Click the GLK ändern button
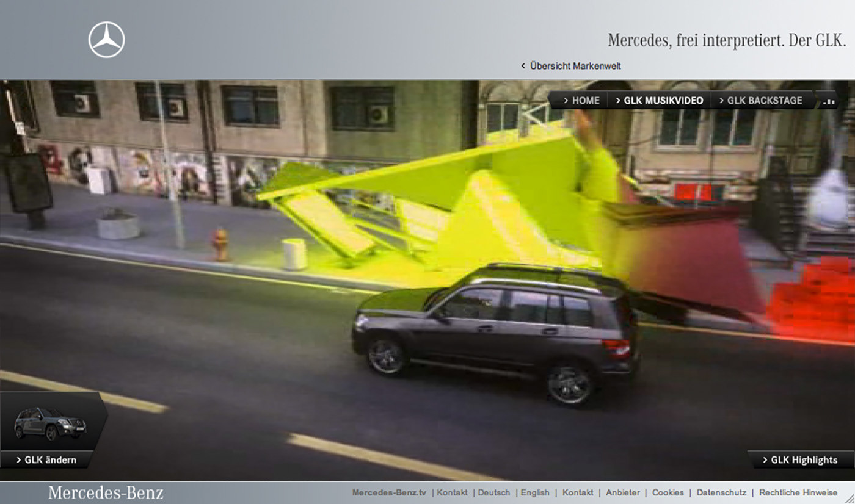855x504 pixels. click(46, 460)
